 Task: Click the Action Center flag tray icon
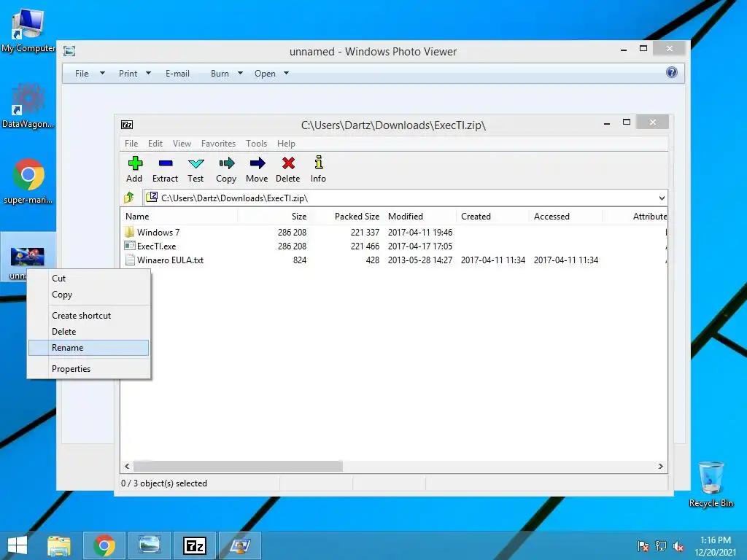coord(643,547)
